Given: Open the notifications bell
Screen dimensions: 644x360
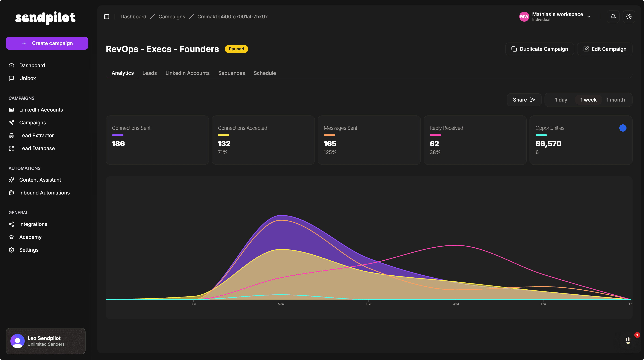Looking at the screenshot, I should pyautogui.click(x=613, y=16).
